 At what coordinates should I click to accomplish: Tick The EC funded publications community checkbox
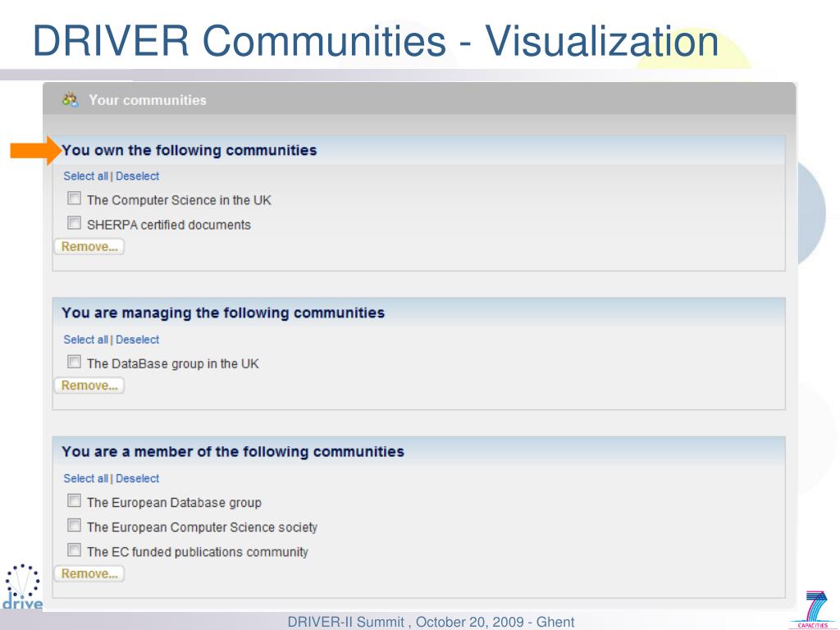[x=75, y=550]
